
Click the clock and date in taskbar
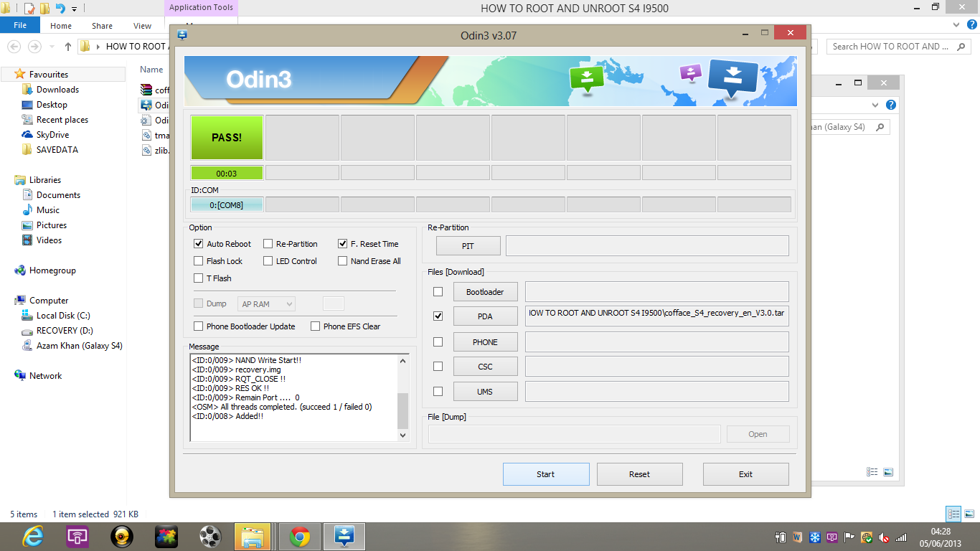click(941, 537)
